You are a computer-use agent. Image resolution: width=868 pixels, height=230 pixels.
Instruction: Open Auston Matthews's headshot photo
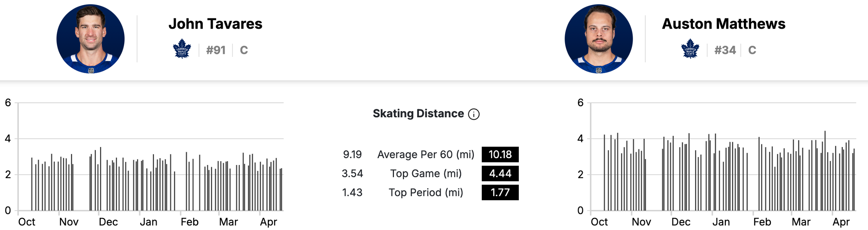[x=599, y=39]
